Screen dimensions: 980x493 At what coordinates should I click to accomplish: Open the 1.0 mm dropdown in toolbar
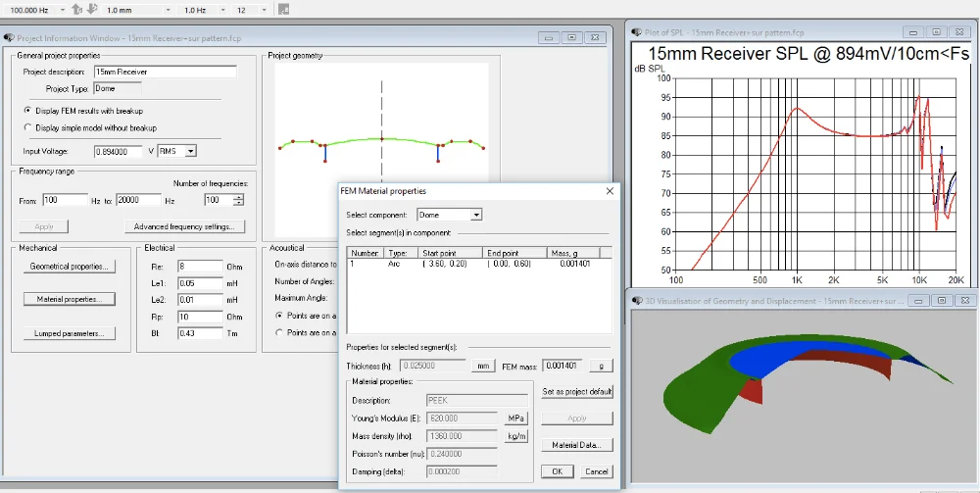pyautogui.click(x=168, y=10)
